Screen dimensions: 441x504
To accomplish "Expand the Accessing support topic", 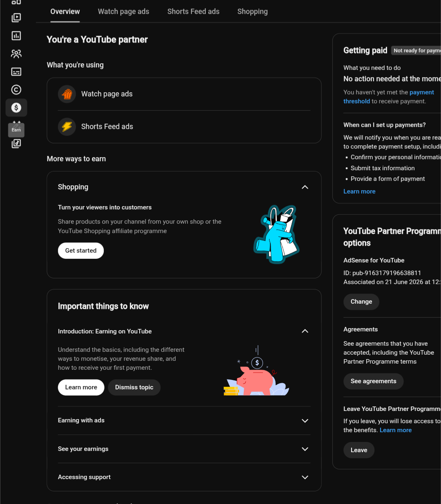I will point(305,477).
